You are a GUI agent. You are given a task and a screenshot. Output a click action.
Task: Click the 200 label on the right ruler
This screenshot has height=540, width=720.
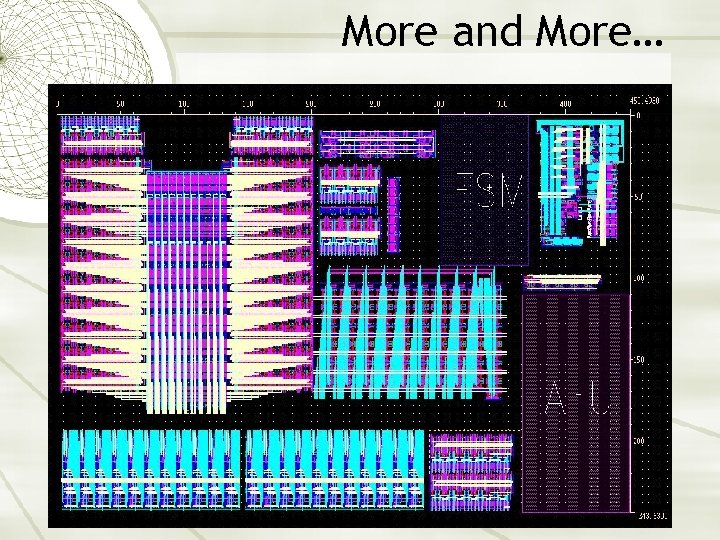(x=639, y=441)
